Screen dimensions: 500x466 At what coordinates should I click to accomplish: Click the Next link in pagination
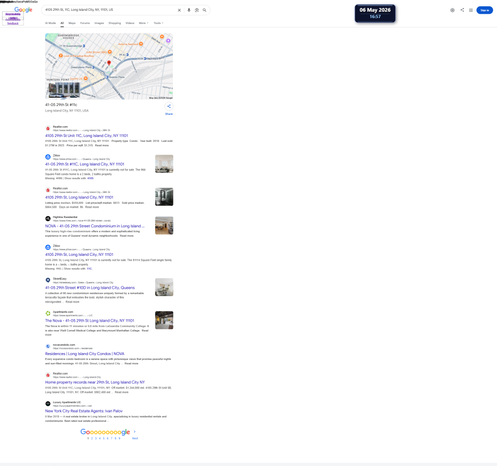coord(135,438)
